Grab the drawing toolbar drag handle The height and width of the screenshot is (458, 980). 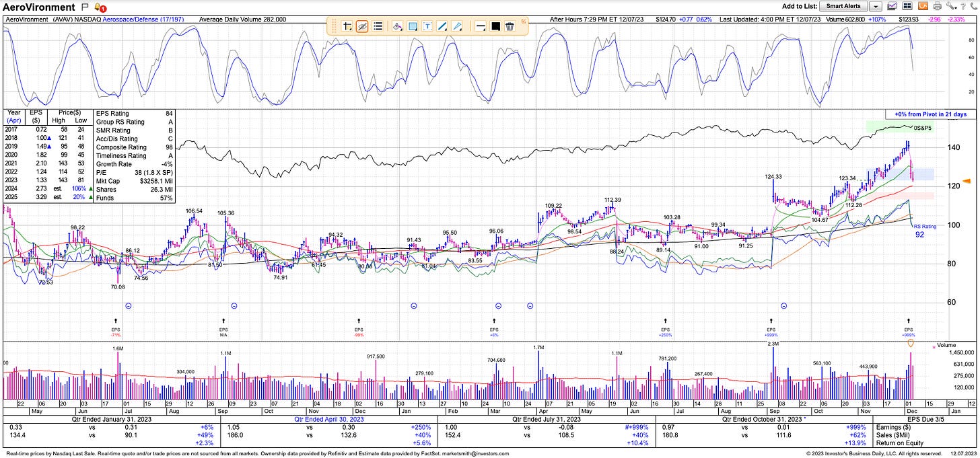click(x=332, y=26)
